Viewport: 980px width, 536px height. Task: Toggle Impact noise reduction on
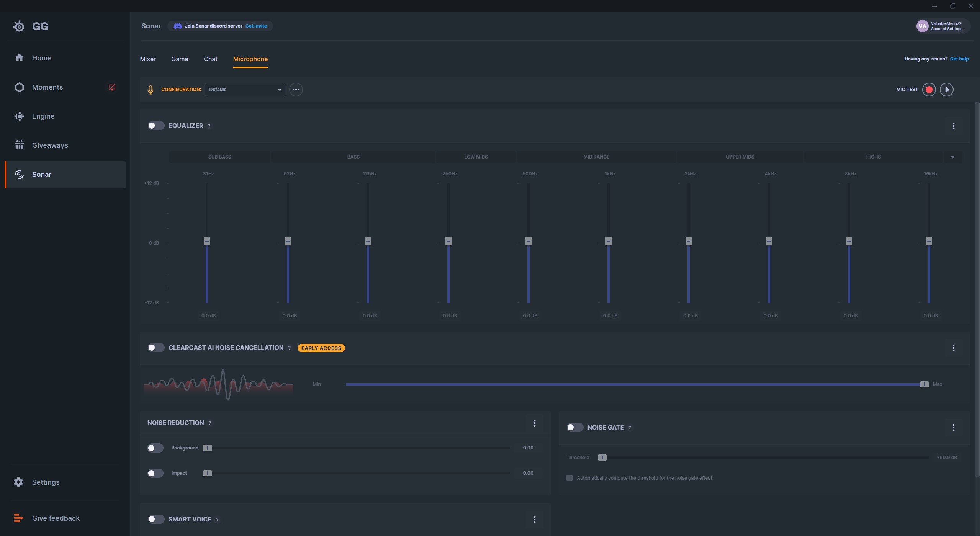point(155,473)
